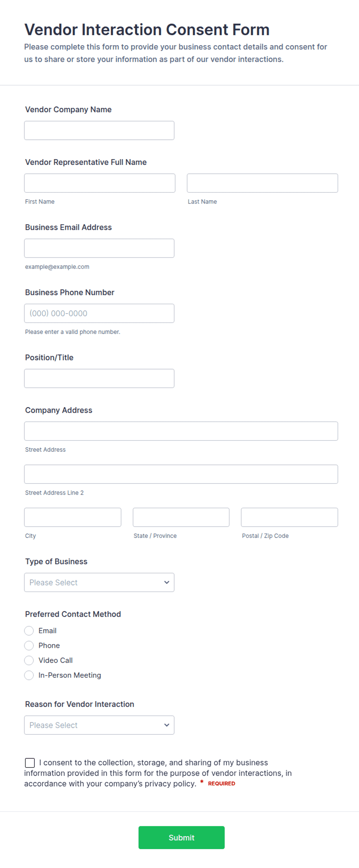Expand the Reason for Vendor Interaction dropdown
This screenshot has height=868, width=359.
tap(99, 725)
